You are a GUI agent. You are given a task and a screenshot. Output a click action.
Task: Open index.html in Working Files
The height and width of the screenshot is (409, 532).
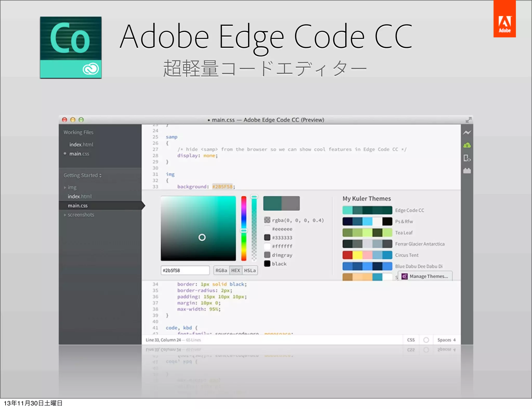coord(81,145)
